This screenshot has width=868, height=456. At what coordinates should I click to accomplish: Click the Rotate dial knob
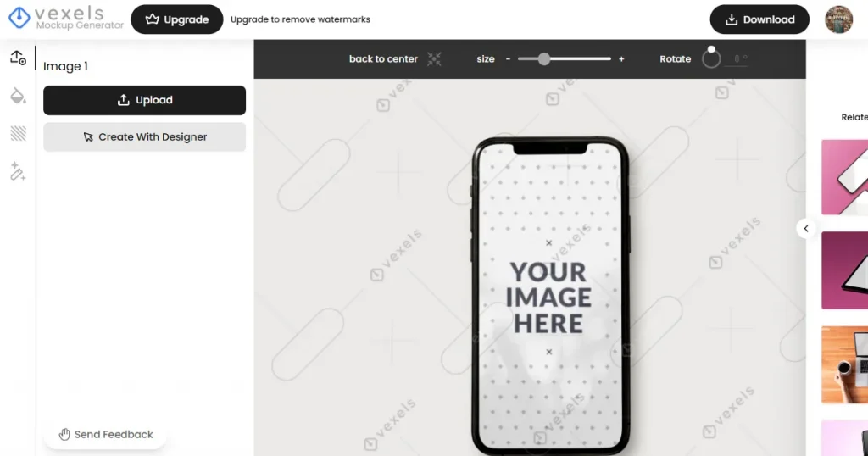click(711, 49)
